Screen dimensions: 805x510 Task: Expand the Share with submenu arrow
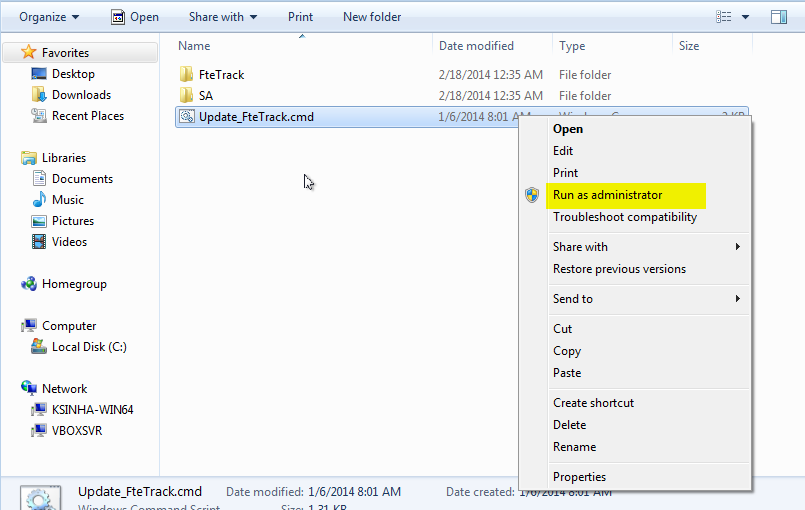pyautogui.click(x=738, y=247)
